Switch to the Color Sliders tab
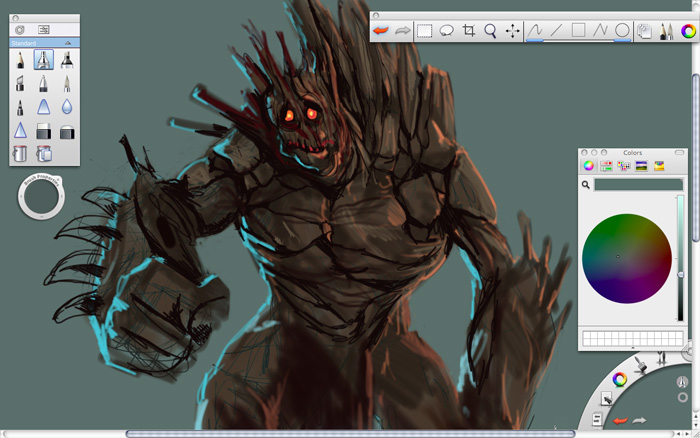The image size is (700, 438). click(606, 166)
